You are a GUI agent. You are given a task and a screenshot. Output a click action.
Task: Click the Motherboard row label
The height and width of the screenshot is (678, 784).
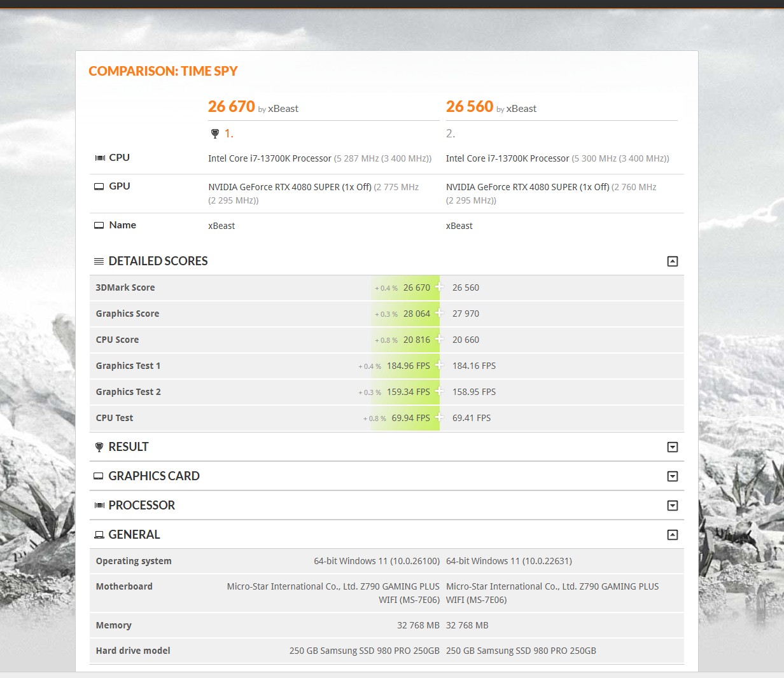pos(124,586)
